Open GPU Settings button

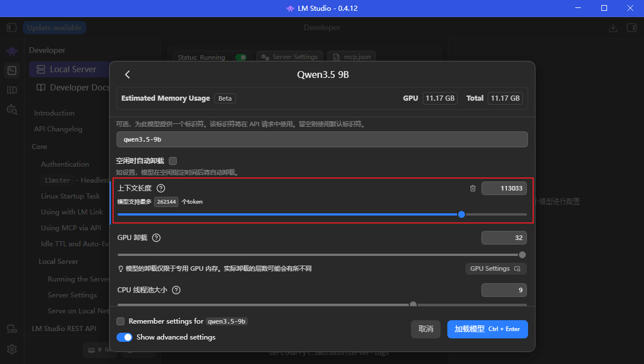click(x=496, y=268)
